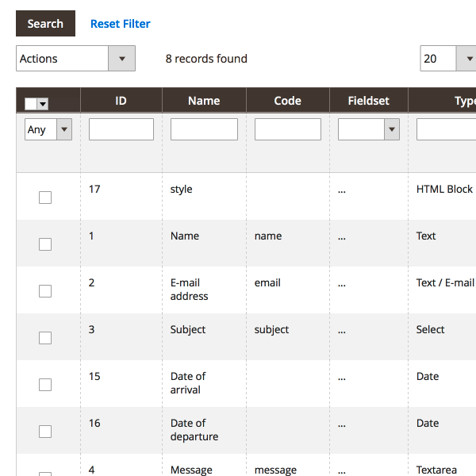The width and height of the screenshot is (476, 476).
Task: Check the checkbox for the style row
Action: tap(45, 198)
